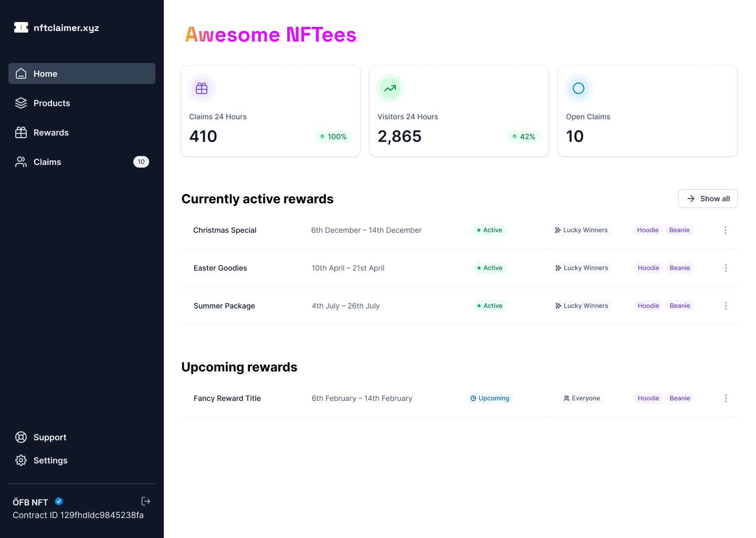Click the Rewards gift icon in sidebar
Viewport: 756px width, 538px height.
pyautogui.click(x=21, y=132)
